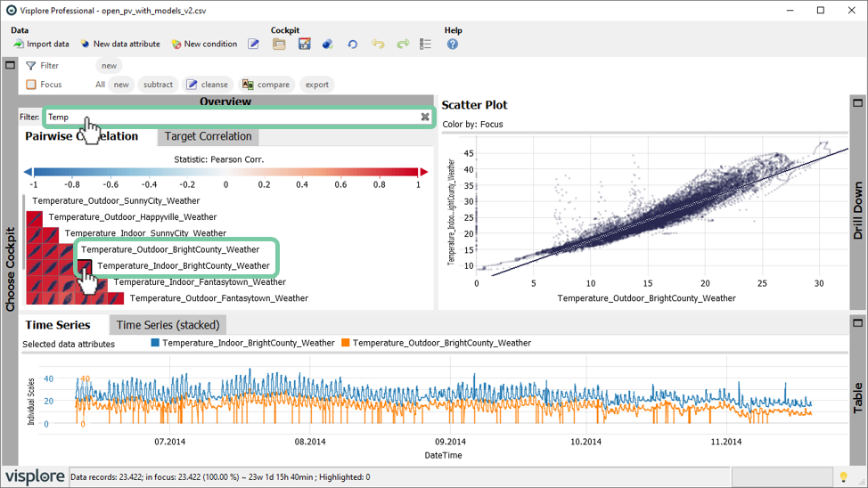Click the export button
The height and width of the screenshot is (488, 868).
(x=316, y=84)
